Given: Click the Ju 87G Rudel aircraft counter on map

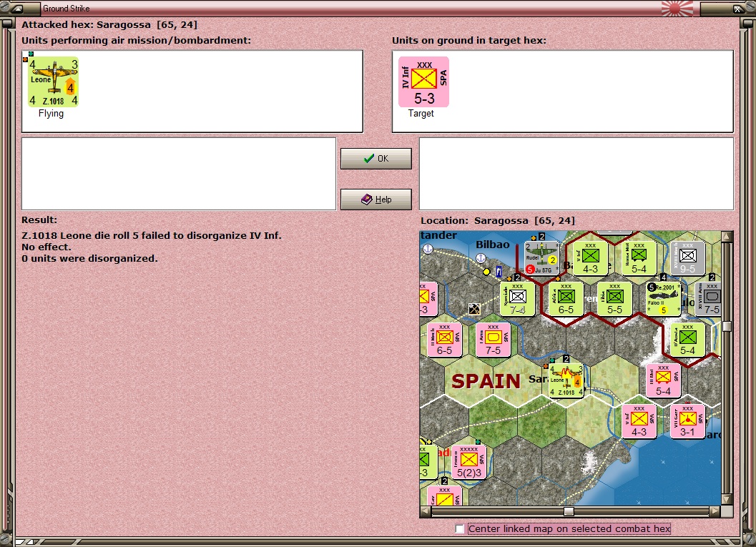Looking at the screenshot, I should point(542,258).
